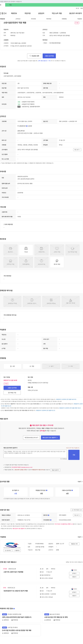Open 더보기 for 기업정보
83x644 pixels.
pos(80,537)
